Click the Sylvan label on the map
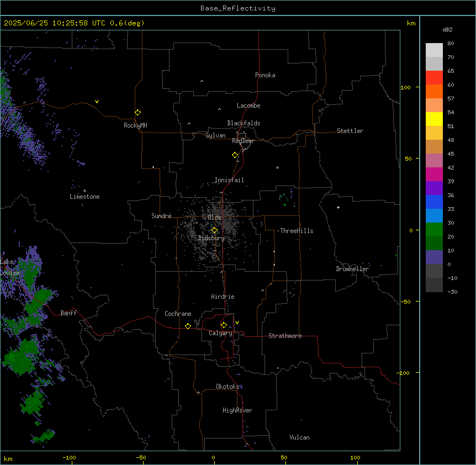This screenshot has height=465, width=476. [215, 135]
